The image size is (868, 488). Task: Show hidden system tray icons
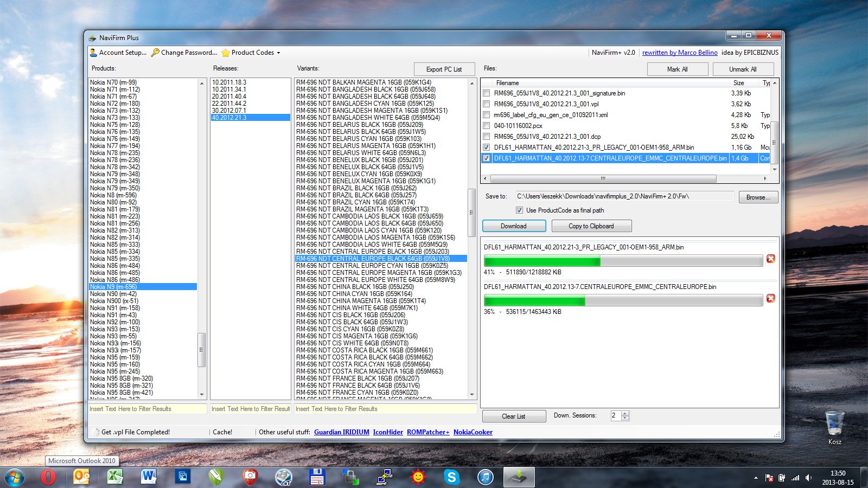pyautogui.click(x=756, y=478)
